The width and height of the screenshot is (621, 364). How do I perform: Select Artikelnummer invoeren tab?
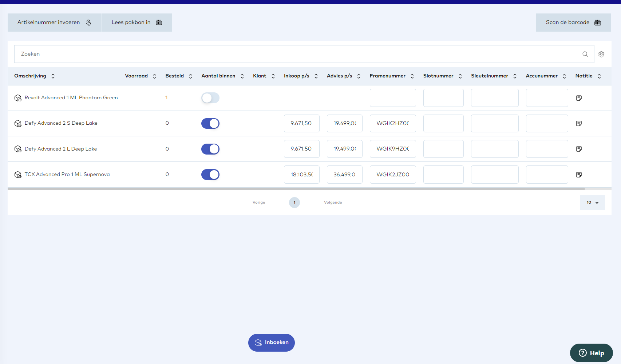click(x=54, y=23)
